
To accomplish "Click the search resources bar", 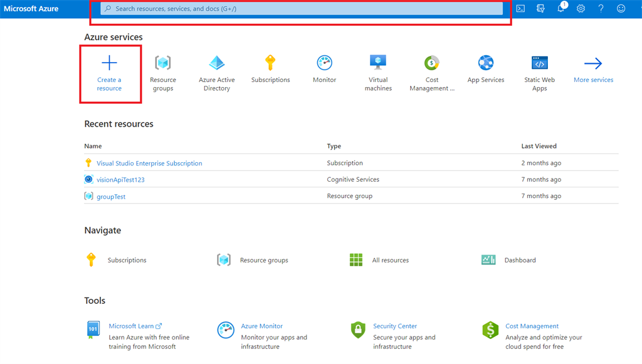I will [301, 8].
